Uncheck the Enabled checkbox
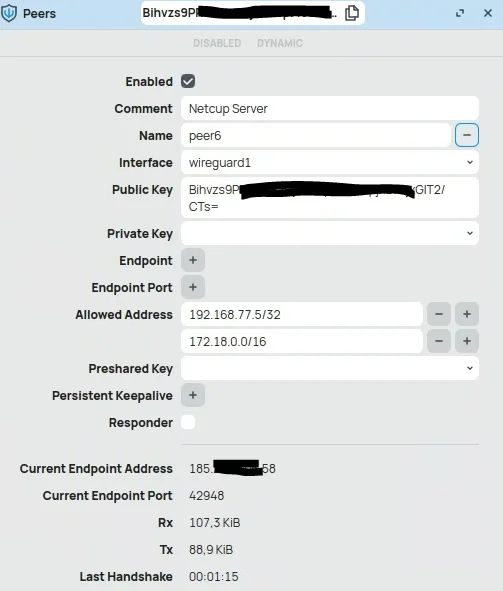The height and width of the screenshot is (591, 503). 188,81
